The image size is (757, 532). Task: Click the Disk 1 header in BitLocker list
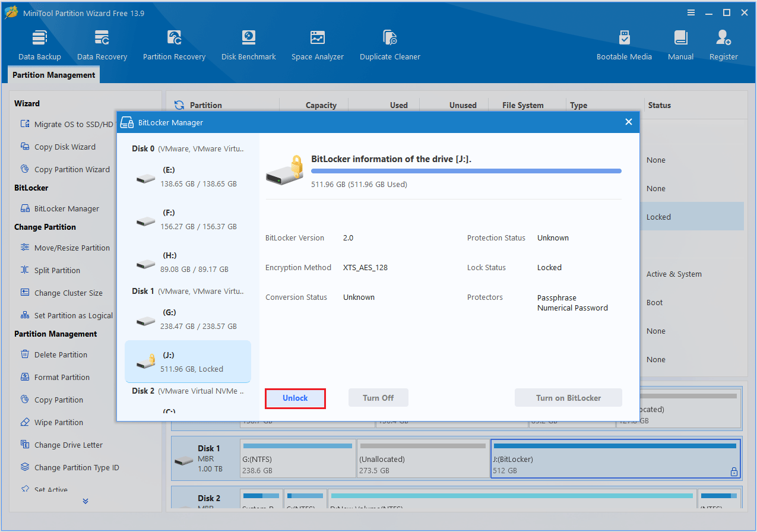(x=188, y=291)
